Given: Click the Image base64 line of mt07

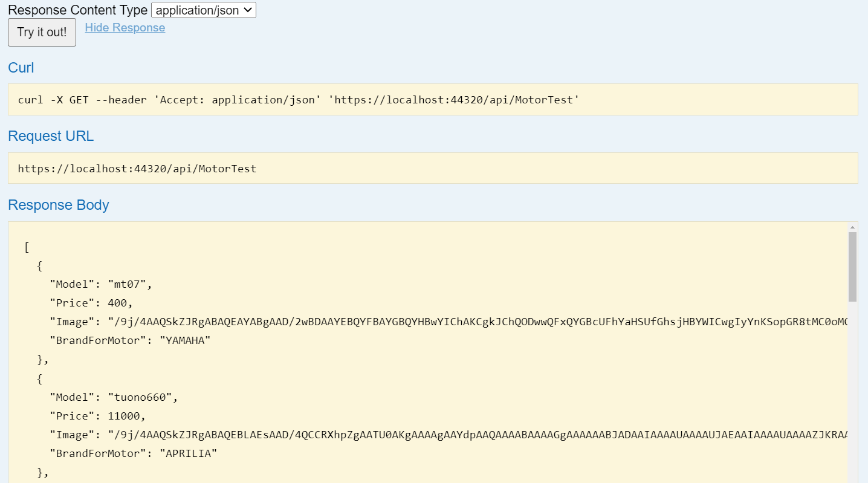Looking at the screenshot, I should [449, 322].
